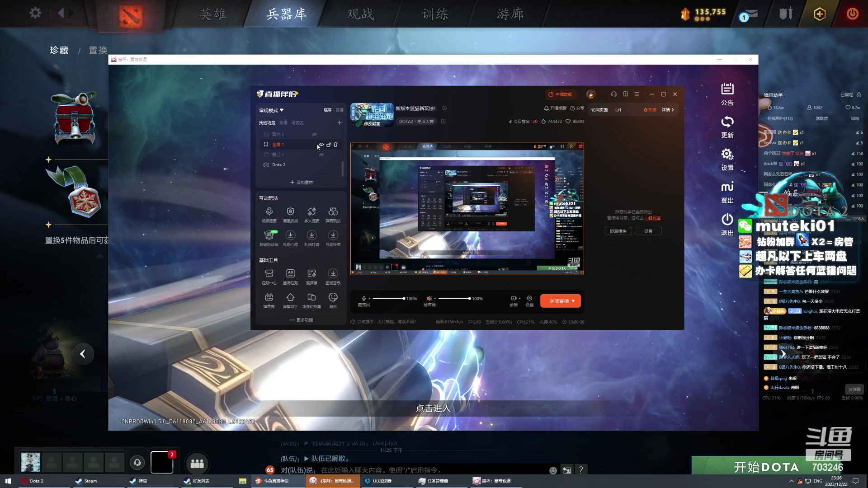Select the 珍藏 breadcrumb in Dota 2
The width and height of the screenshot is (868, 488).
click(x=59, y=50)
